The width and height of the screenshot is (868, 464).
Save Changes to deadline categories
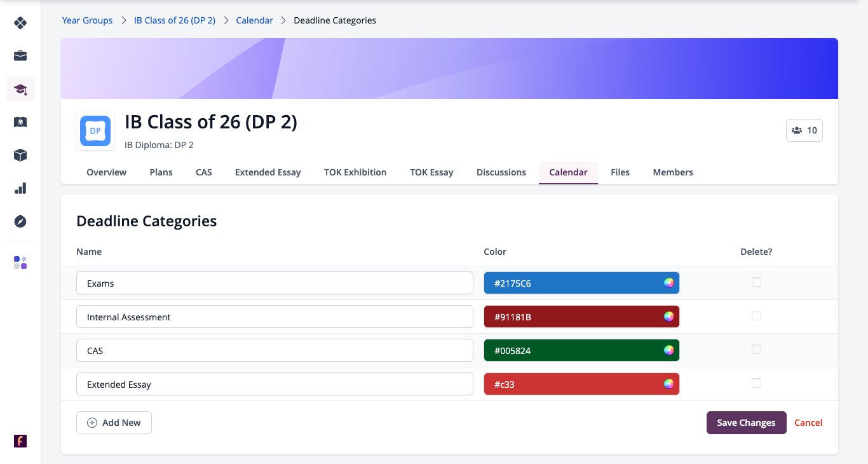point(747,423)
